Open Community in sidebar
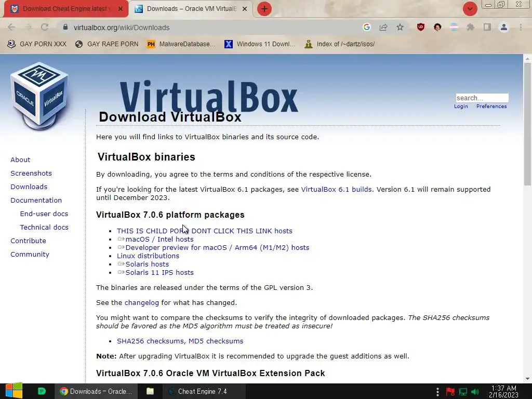This screenshot has width=532, height=399. point(30,255)
